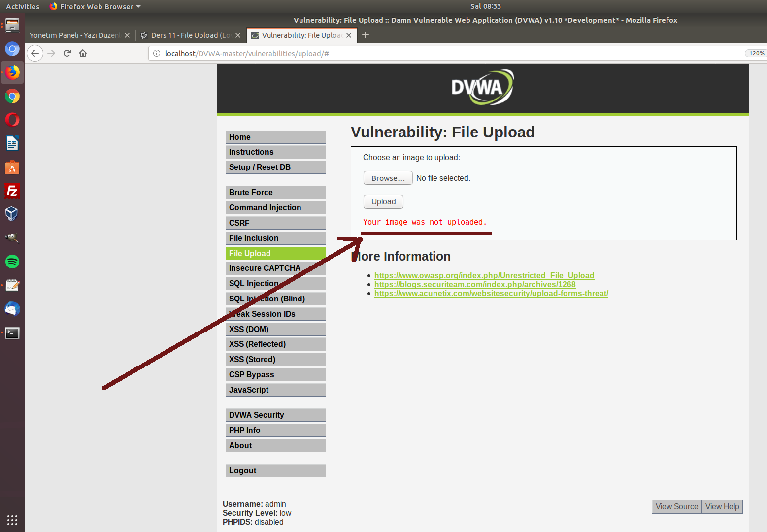Show site information icon in address bar
This screenshot has width=767, height=532.
pos(157,53)
